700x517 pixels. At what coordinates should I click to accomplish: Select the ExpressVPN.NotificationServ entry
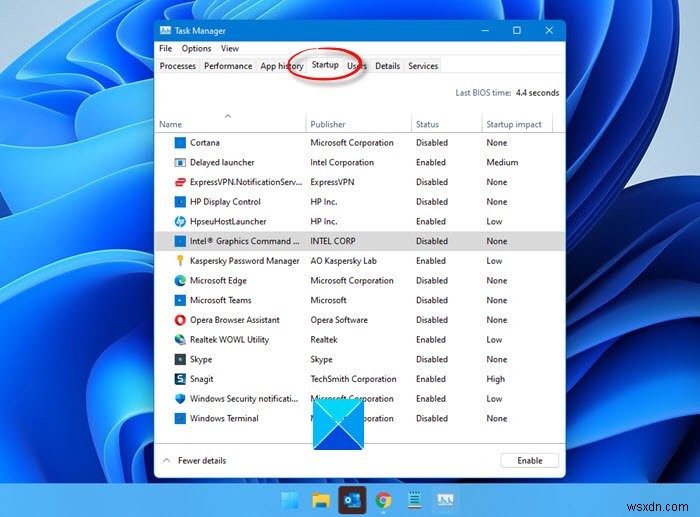(x=246, y=182)
